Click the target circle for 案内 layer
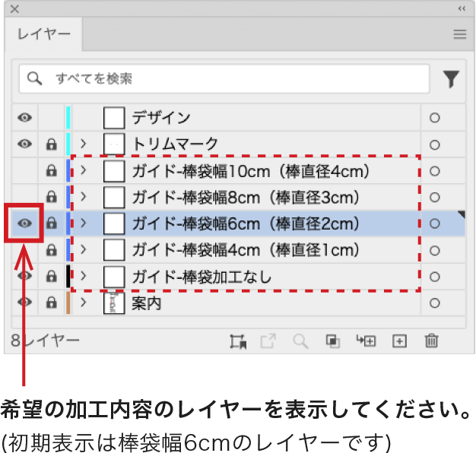Image resolution: width=476 pixels, height=453 pixels. tap(434, 303)
